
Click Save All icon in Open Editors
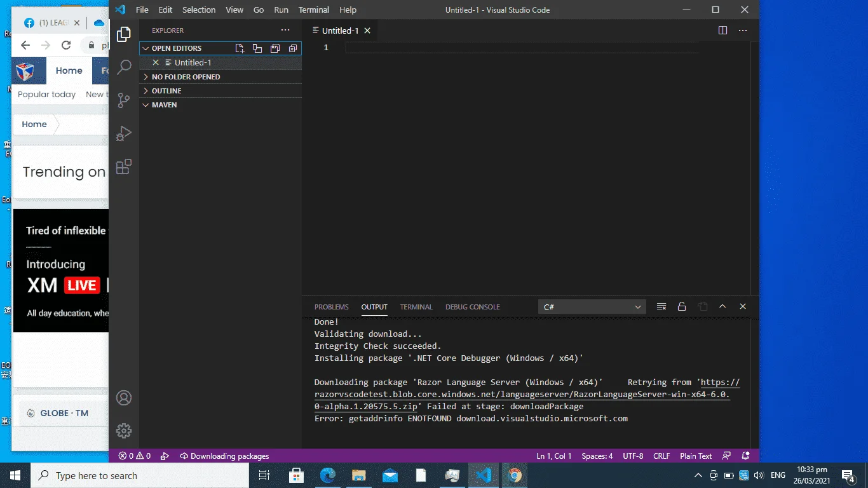[x=275, y=48]
